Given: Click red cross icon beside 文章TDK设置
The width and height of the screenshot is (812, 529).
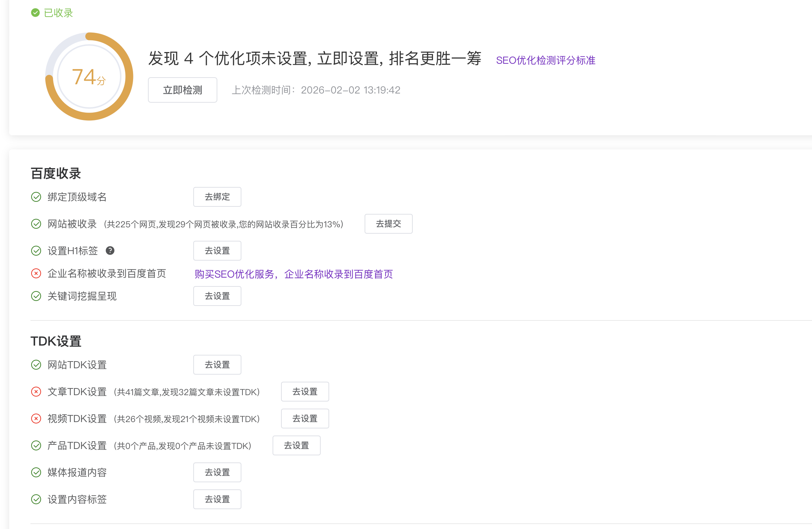Looking at the screenshot, I should 36,392.
